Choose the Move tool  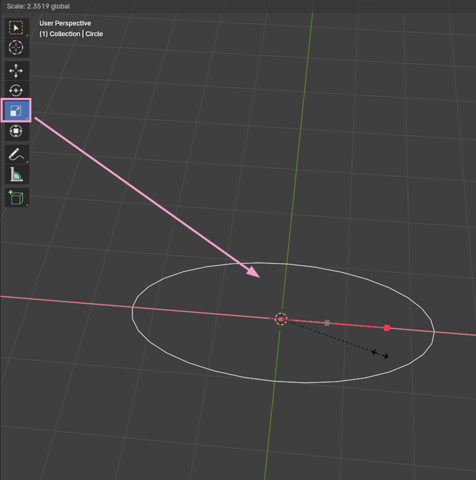(16, 71)
